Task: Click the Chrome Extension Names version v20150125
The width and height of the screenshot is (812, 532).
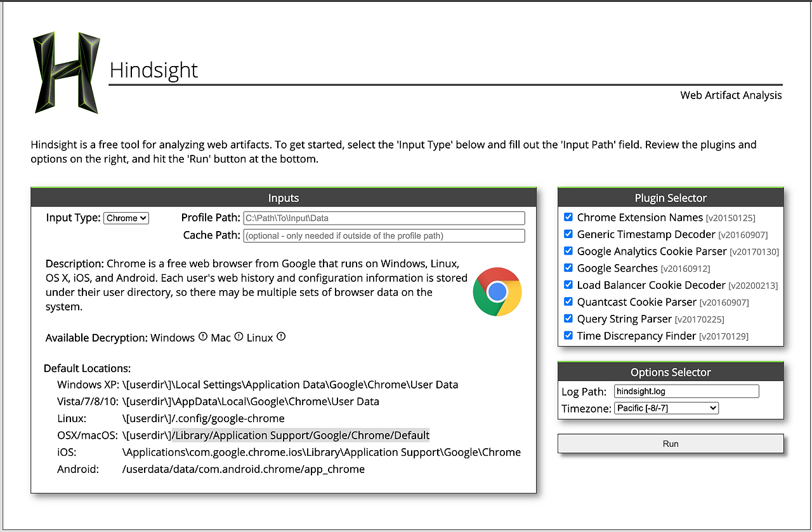Action: pos(731,218)
